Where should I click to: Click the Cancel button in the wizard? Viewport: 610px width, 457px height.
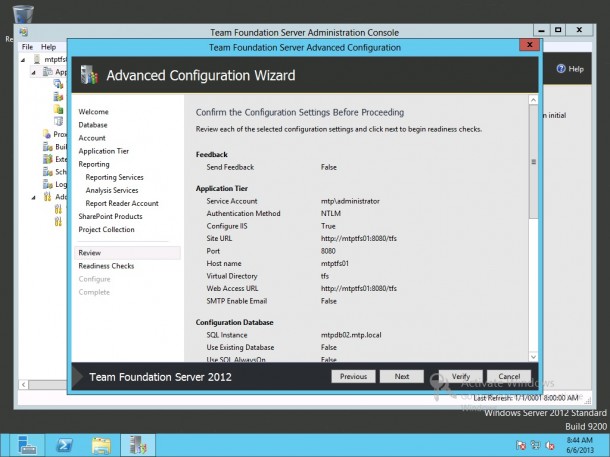pos(509,376)
